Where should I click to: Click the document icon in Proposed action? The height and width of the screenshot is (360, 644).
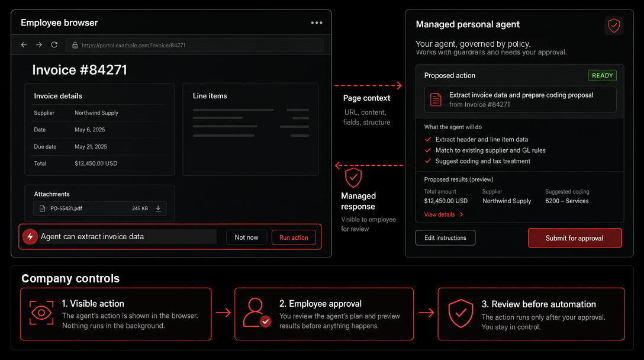click(x=436, y=99)
